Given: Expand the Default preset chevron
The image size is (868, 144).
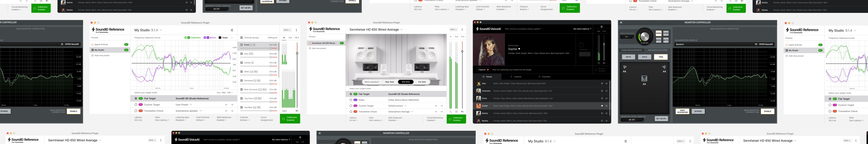Looking at the screenshot, I should point(406,106).
